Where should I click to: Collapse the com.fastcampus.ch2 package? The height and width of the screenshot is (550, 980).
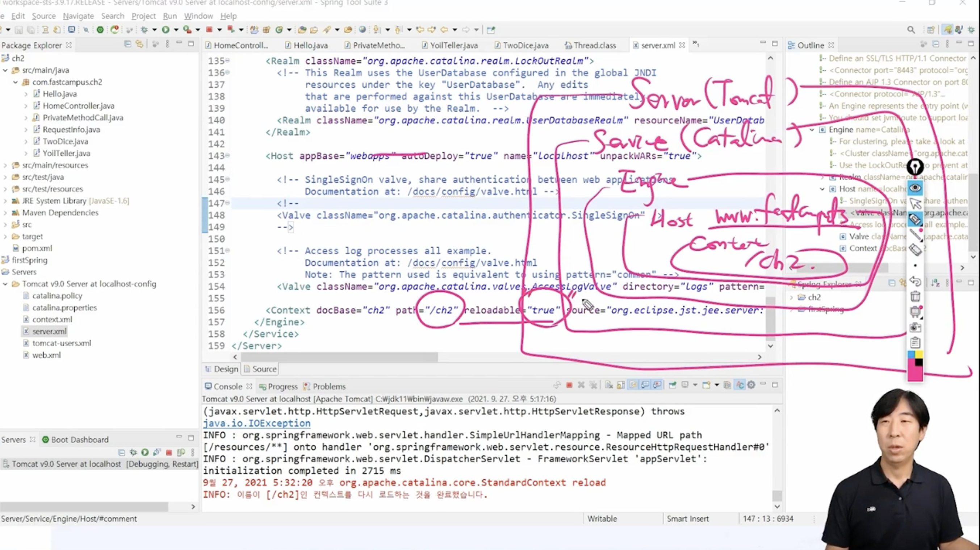point(16,82)
